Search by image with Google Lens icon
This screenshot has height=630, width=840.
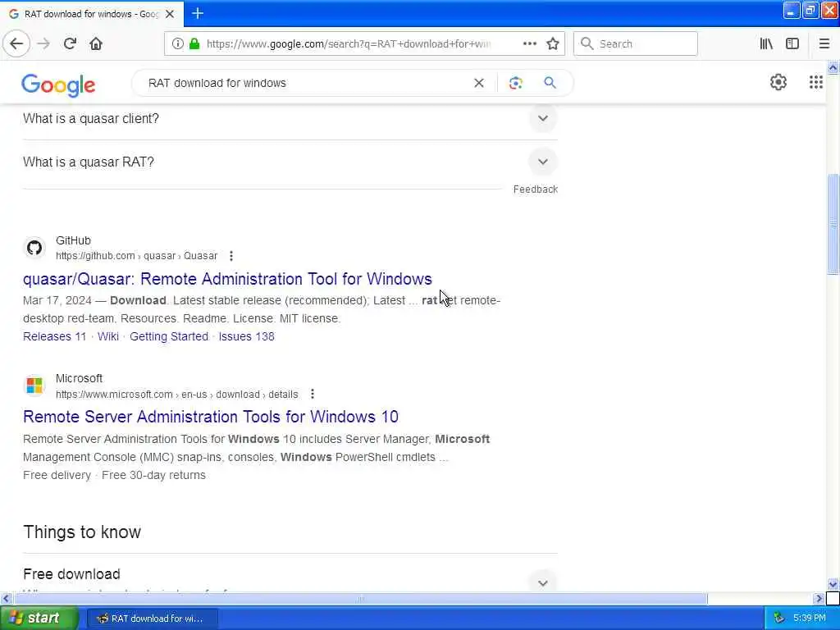coord(515,83)
